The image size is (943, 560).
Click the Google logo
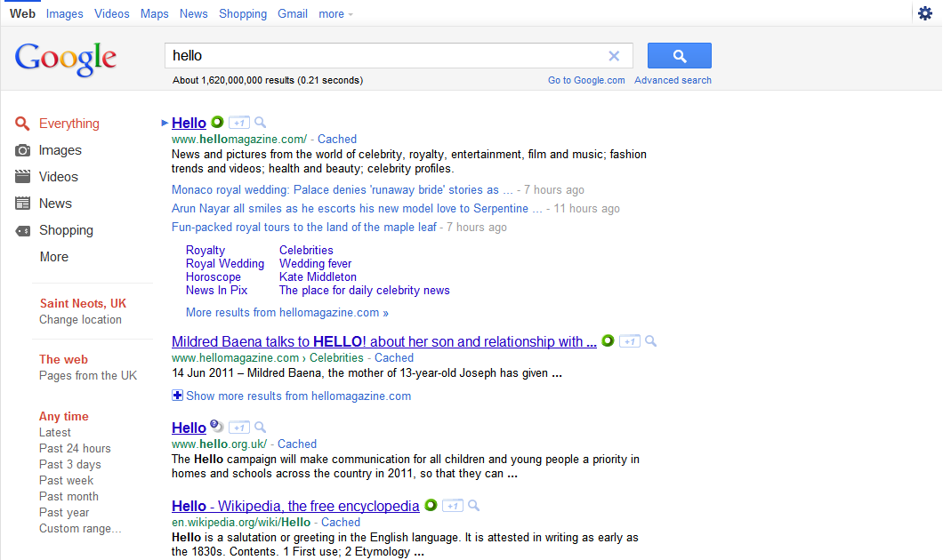[66, 59]
